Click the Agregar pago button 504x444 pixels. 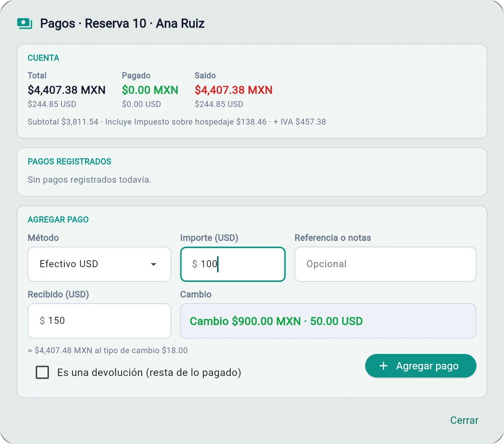(420, 366)
